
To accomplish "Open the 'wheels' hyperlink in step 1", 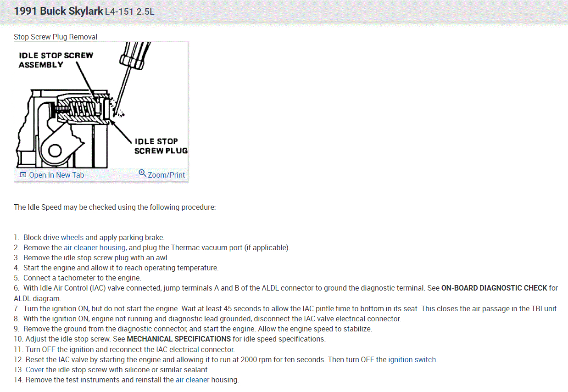I will (72, 237).
